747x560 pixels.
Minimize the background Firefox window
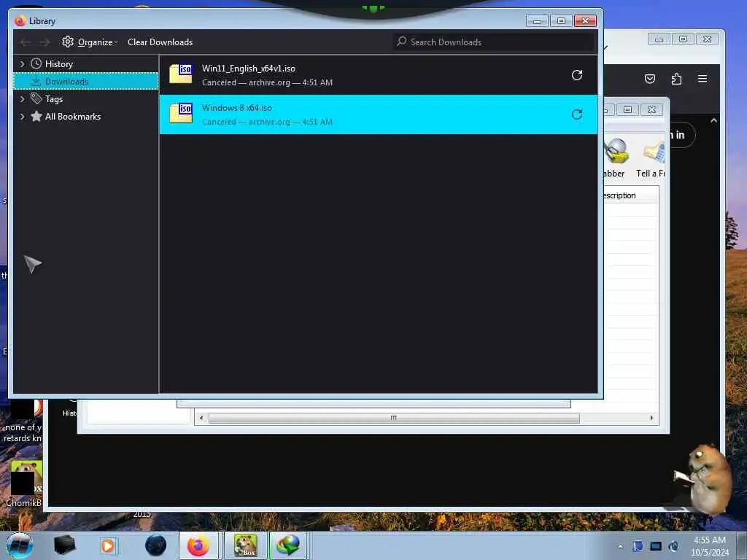pos(659,39)
